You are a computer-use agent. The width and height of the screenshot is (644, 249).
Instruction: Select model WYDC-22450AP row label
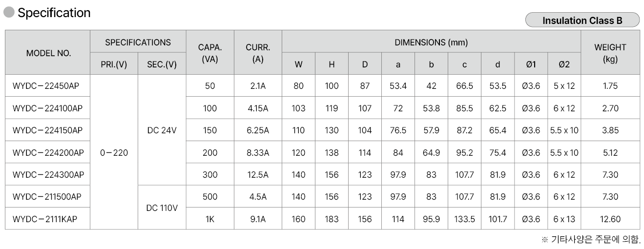pos(46,86)
